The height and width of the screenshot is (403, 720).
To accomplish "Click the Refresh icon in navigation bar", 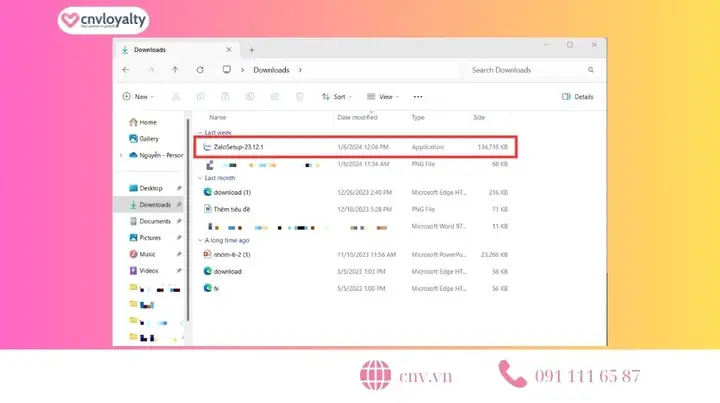I will tap(200, 70).
